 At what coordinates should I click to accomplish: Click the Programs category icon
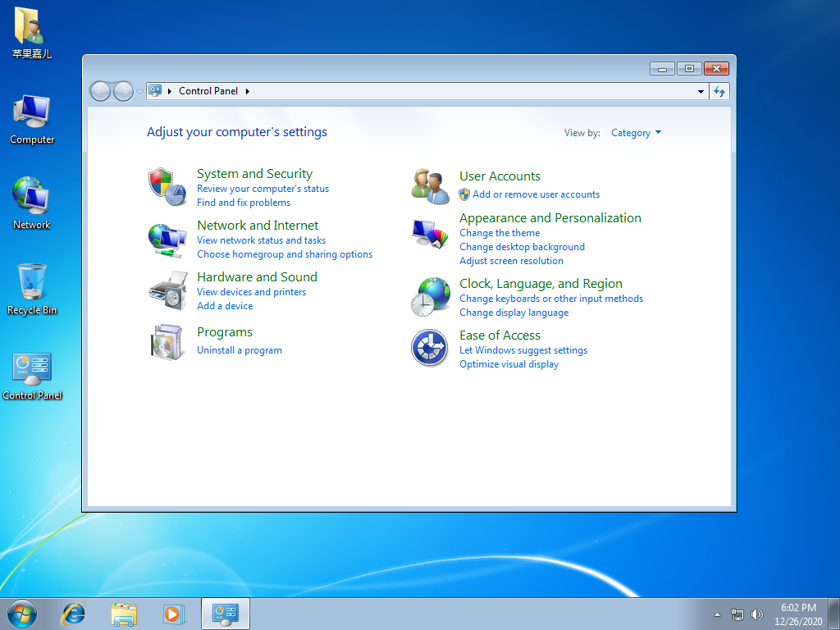[167, 340]
